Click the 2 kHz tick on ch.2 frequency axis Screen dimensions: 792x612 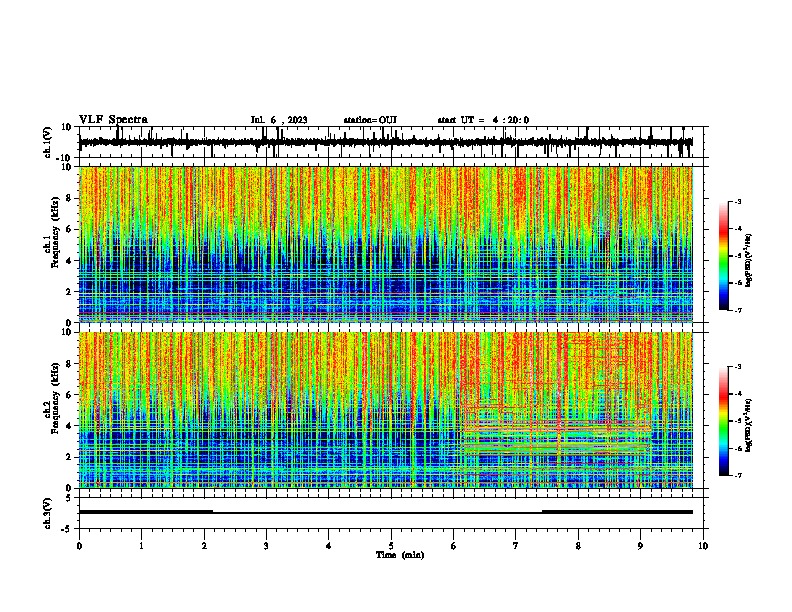[x=70, y=457]
